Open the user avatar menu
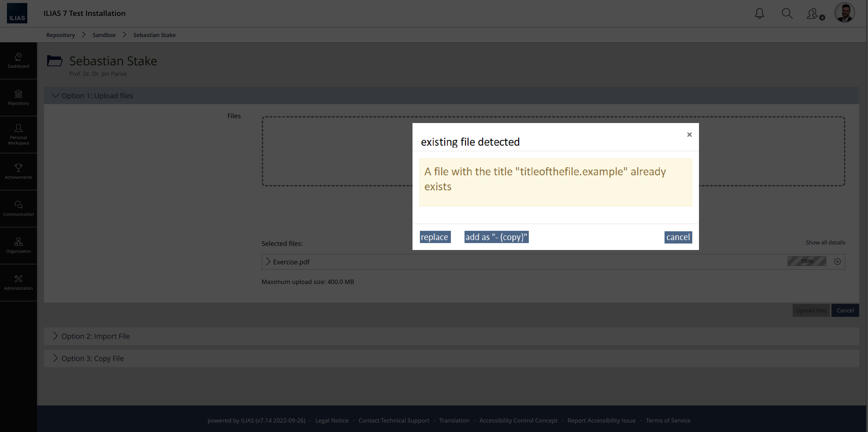 point(844,13)
